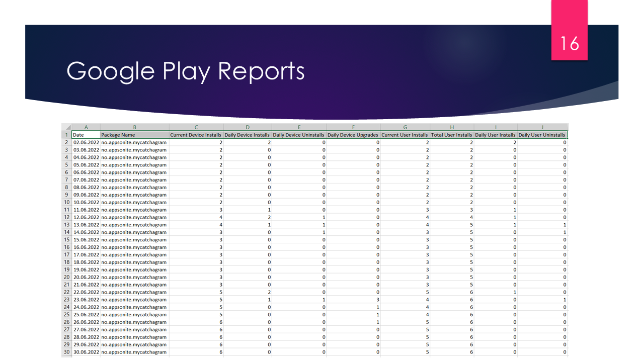Click the Current Device Installs header

tap(196, 135)
